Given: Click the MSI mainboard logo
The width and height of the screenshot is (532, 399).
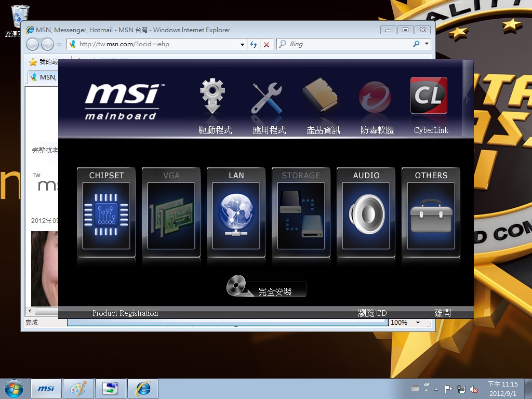Looking at the screenshot, I should (124, 101).
